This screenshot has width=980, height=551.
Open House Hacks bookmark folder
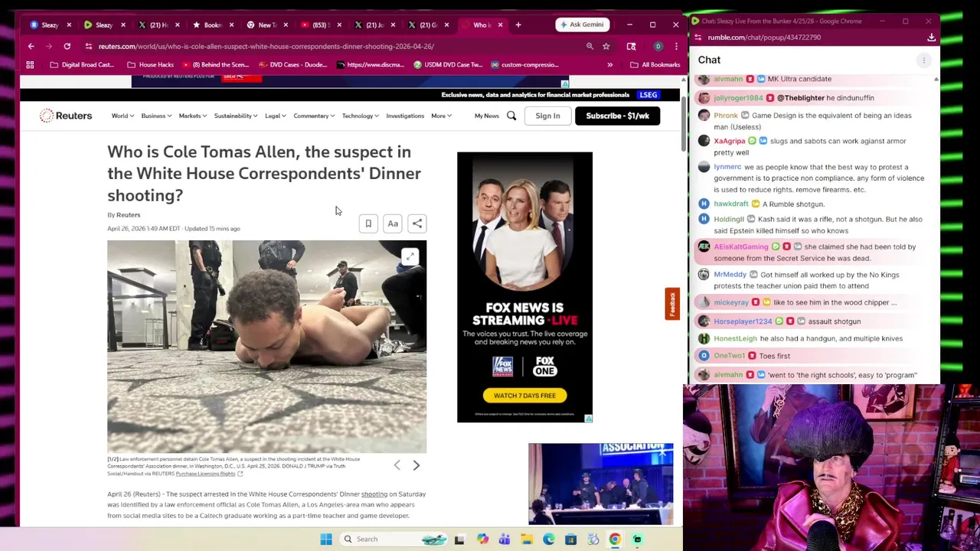pyautogui.click(x=150, y=64)
